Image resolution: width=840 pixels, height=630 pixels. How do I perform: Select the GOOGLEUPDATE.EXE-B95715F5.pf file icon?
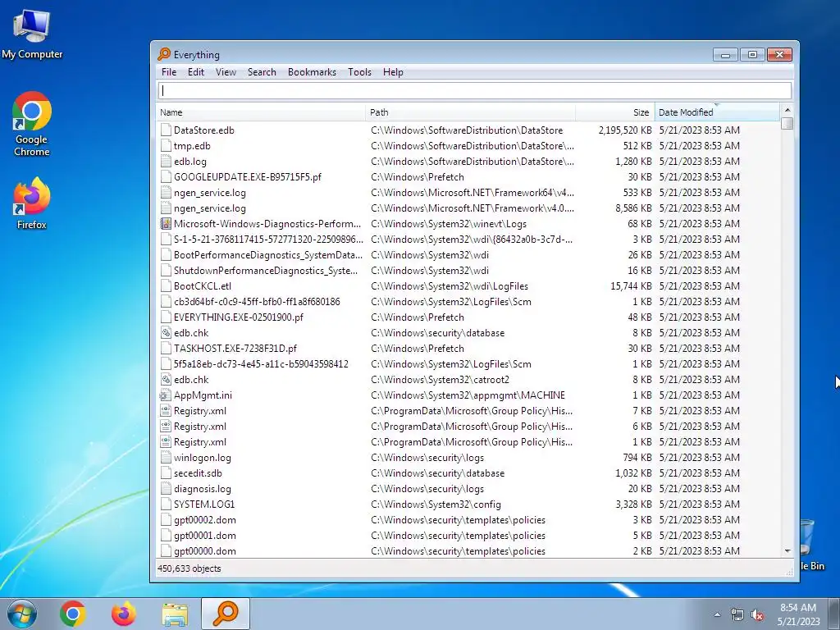click(x=166, y=177)
